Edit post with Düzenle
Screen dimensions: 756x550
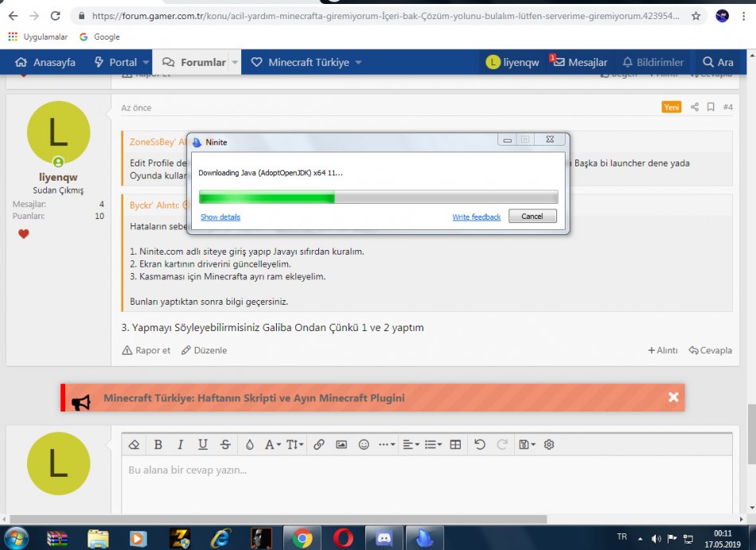(204, 350)
